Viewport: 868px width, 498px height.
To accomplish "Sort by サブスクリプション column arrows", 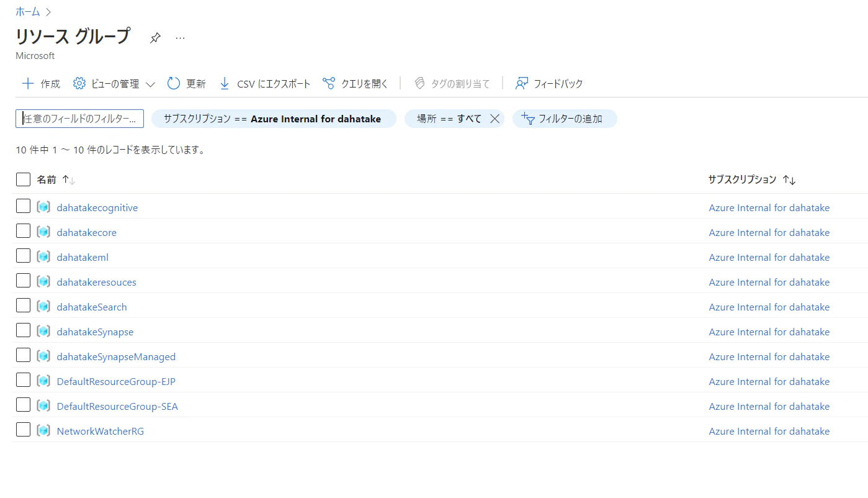I will click(789, 180).
